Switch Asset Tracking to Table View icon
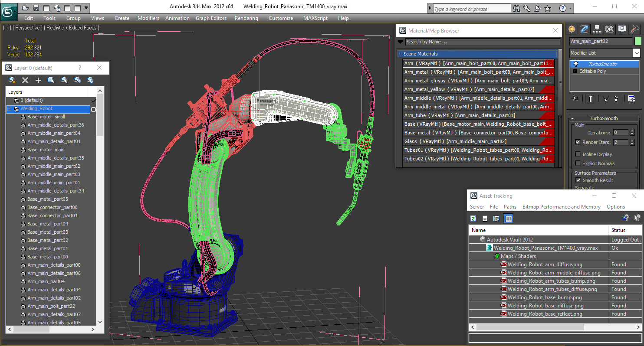Image resolution: width=644 pixels, height=346 pixels. (509, 219)
